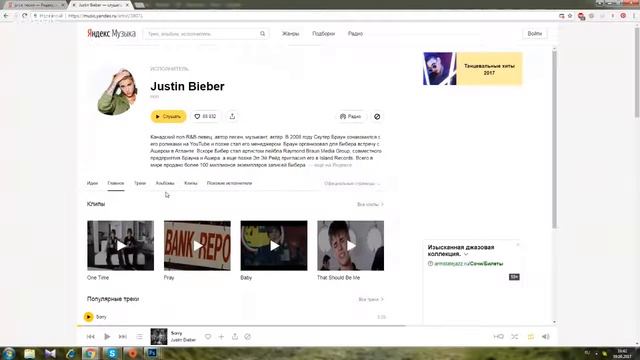This screenshot has width=640, height=360.
Task: Expand the biography on Яндекс link
Action: [333, 165]
